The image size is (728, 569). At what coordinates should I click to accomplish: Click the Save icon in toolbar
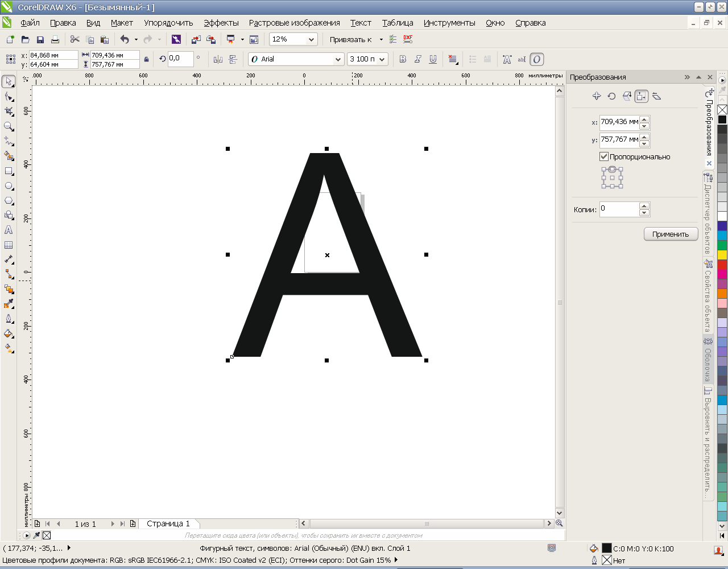click(40, 39)
